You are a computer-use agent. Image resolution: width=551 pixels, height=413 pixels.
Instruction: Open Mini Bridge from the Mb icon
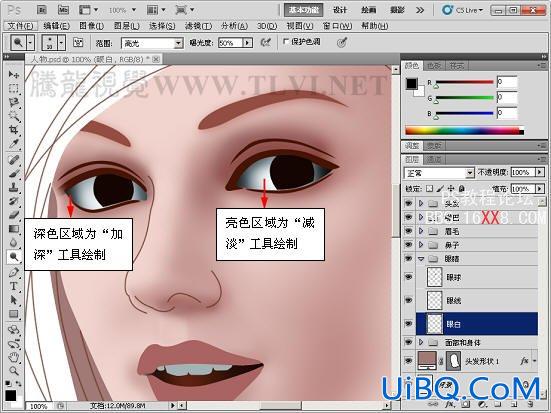tap(63, 10)
